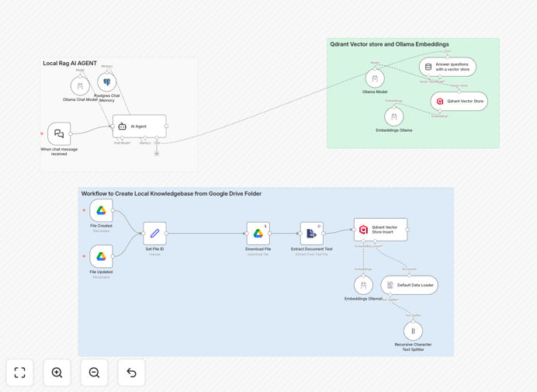The image size is (537, 392).
Task: Click the File Updated output connector
Action: pos(113,256)
